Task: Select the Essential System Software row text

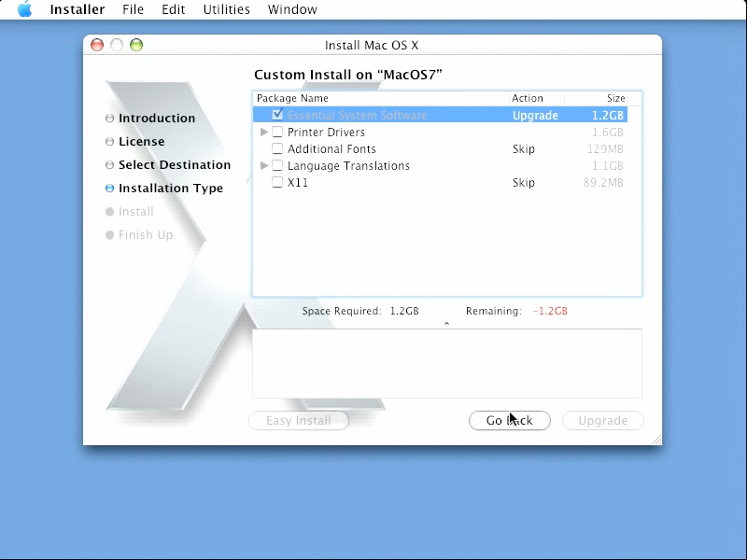Action: pos(358,115)
